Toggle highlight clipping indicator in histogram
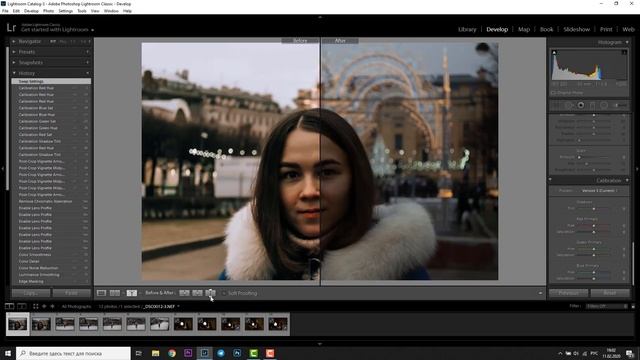 click(624, 52)
